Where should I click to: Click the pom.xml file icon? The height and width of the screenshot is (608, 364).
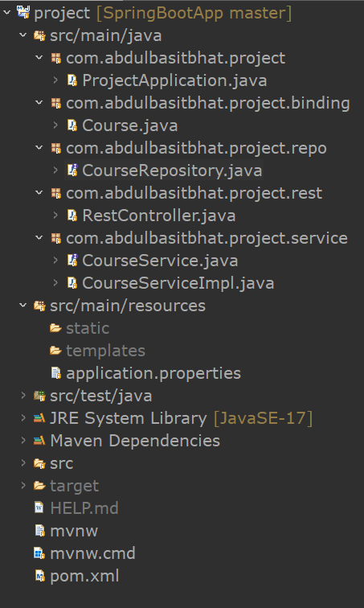point(40,576)
